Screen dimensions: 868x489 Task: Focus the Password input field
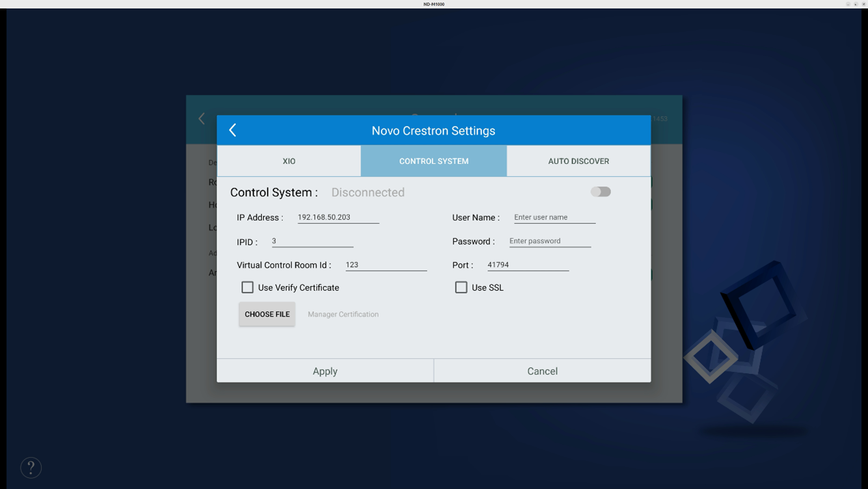tap(549, 241)
